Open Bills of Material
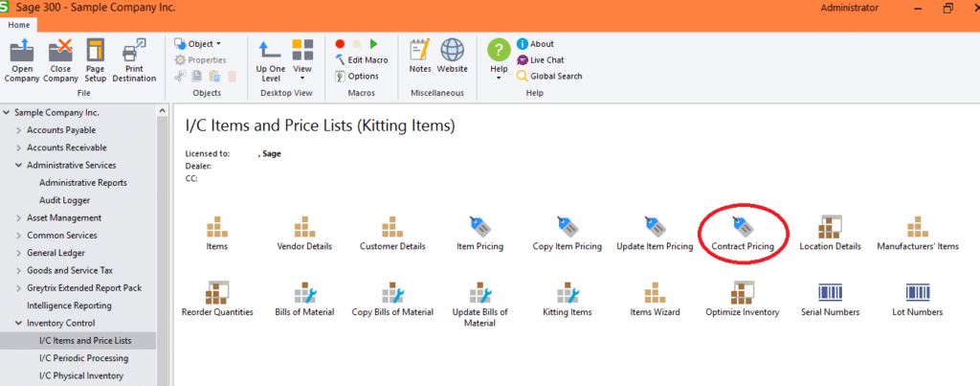 tap(304, 299)
